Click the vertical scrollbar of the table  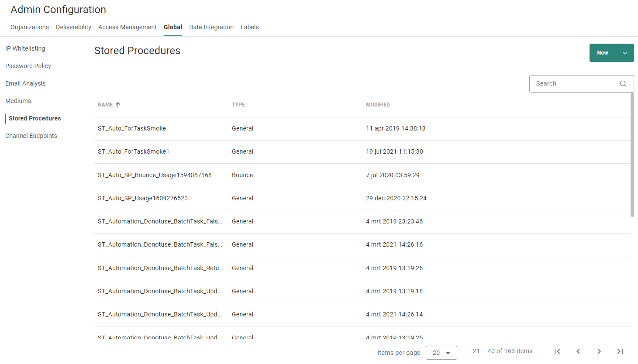pyautogui.click(x=632, y=155)
